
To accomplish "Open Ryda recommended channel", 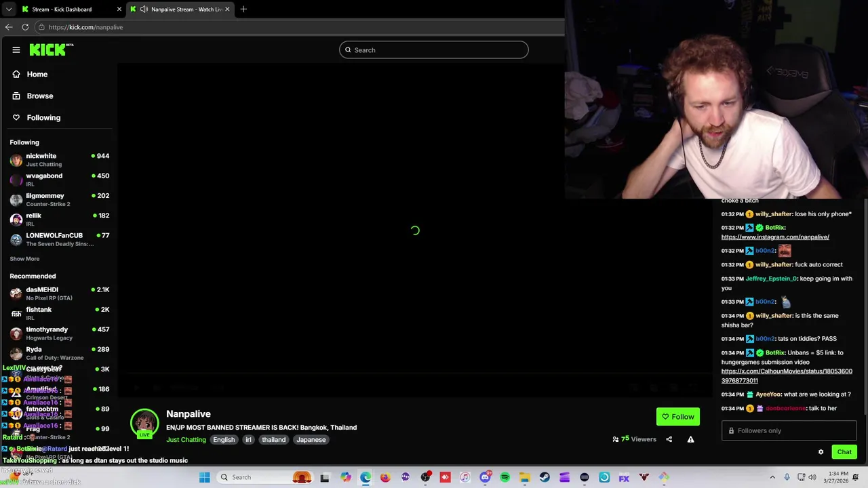I will pos(60,352).
